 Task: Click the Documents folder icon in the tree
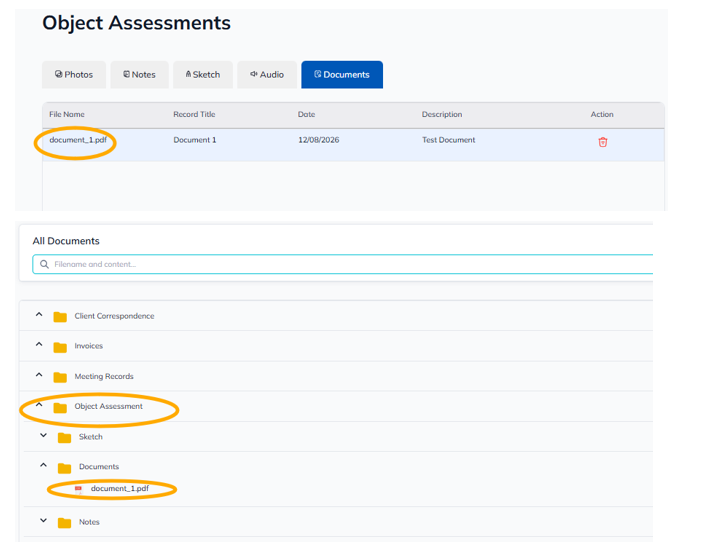(64, 468)
